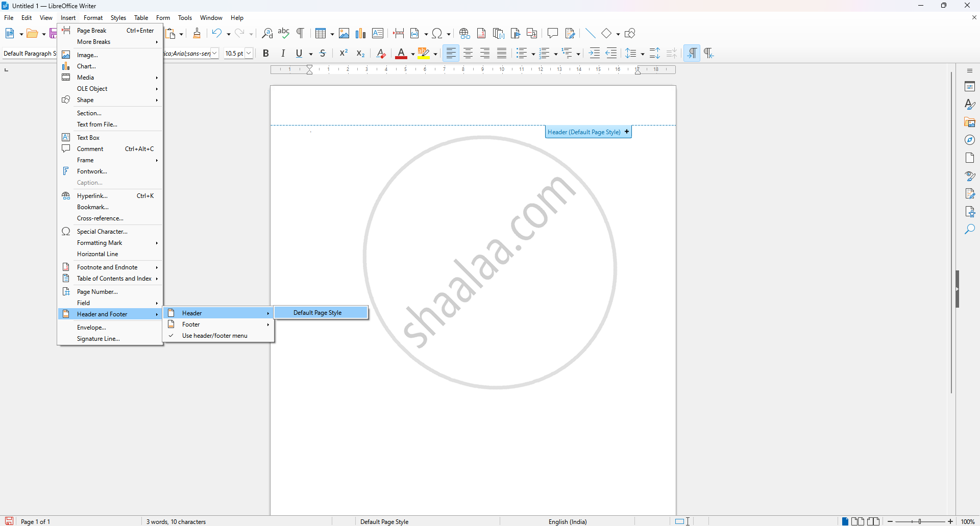The height and width of the screenshot is (526, 980).
Task: Select Default Page Style in Header submenu
Action: click(317, 313)
